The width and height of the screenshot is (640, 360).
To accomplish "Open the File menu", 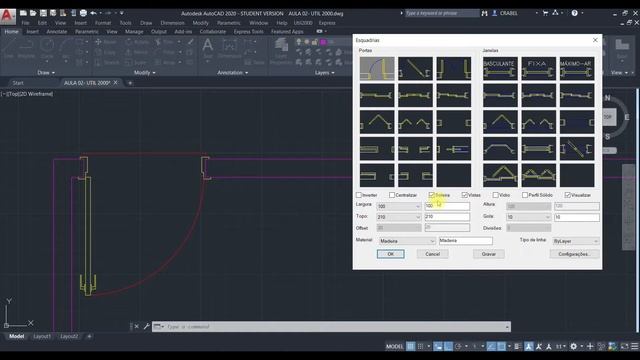I will [x=25, y=23].
